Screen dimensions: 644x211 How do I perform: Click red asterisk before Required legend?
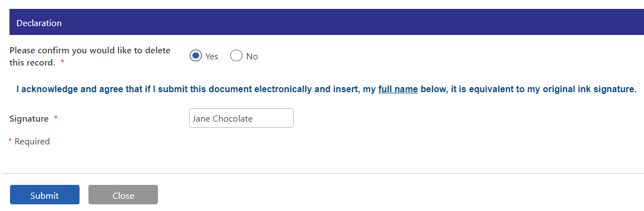[10, 140]
